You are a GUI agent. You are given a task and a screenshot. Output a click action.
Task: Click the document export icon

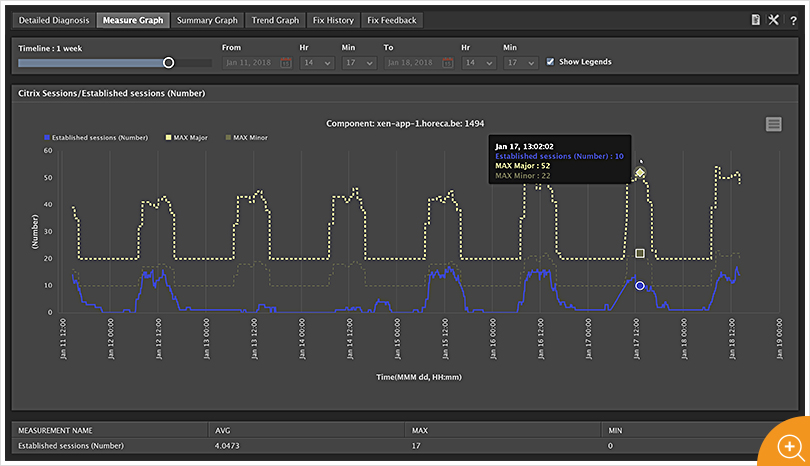coord(755,20)
